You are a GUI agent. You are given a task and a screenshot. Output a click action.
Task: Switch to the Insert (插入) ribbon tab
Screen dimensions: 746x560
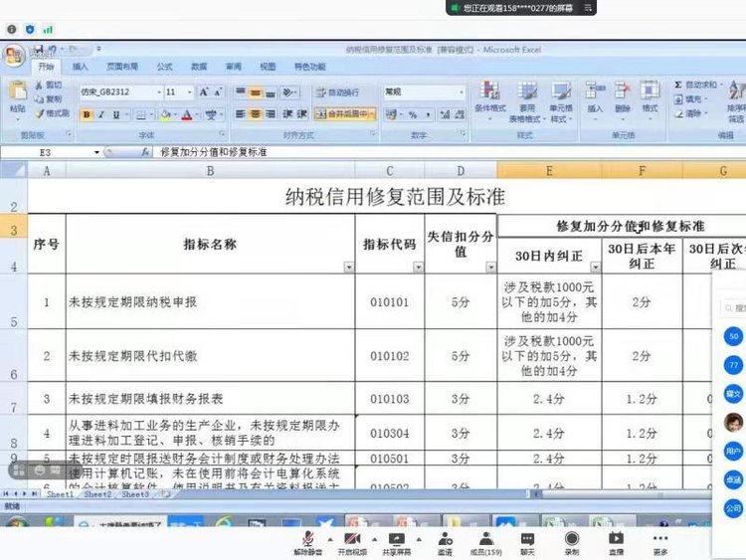(x=81, y=67)
